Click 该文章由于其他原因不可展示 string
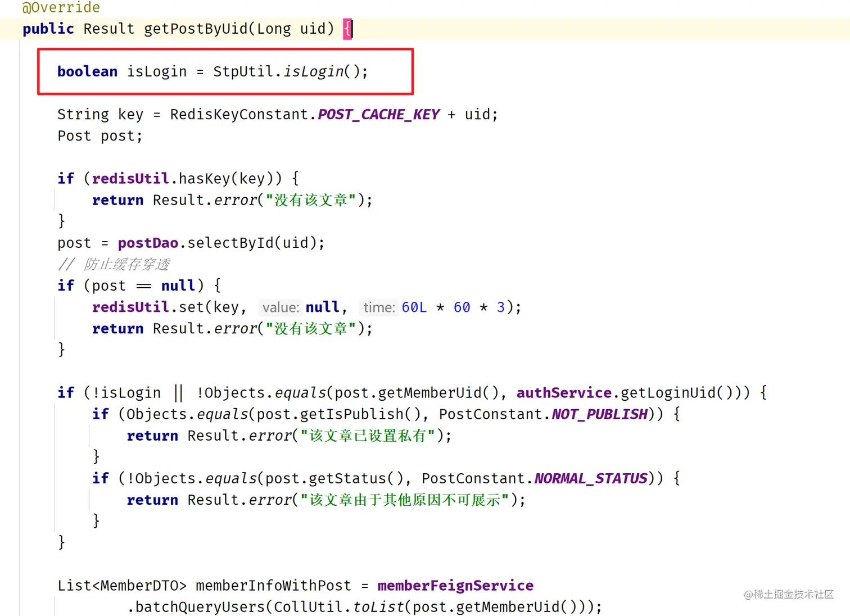 point(404,500)
